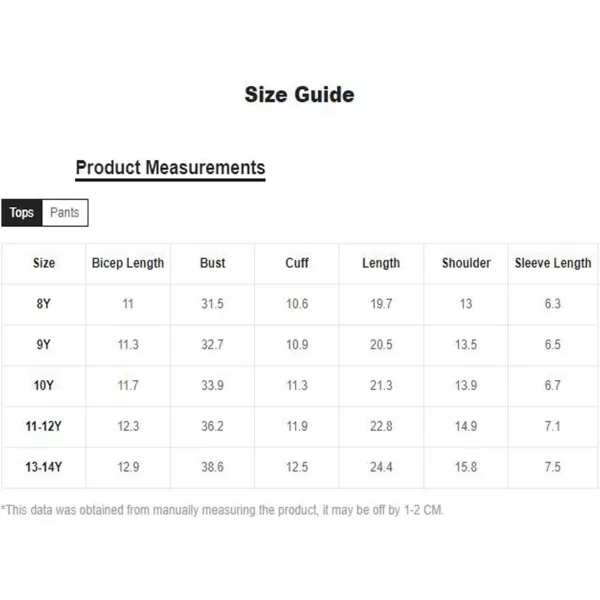Click the Product Measurements heading
600x600 pixels.
170,168
